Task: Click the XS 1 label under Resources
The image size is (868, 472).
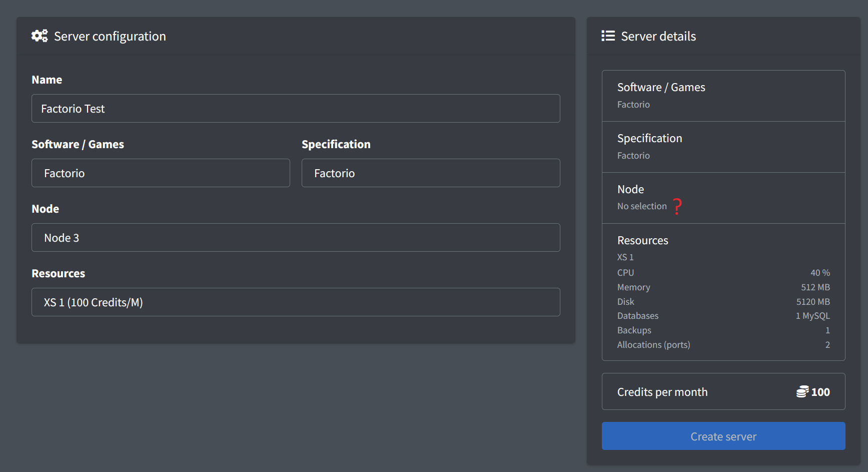Action: [x=625, y=257]
